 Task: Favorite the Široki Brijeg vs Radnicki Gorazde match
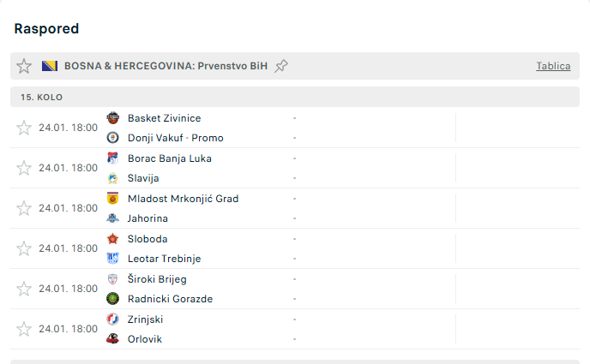pos(24,289)
